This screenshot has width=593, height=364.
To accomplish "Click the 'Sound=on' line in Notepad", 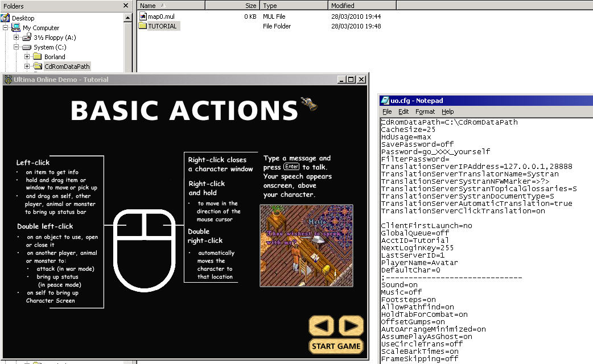I will click(x=399, y=284).
